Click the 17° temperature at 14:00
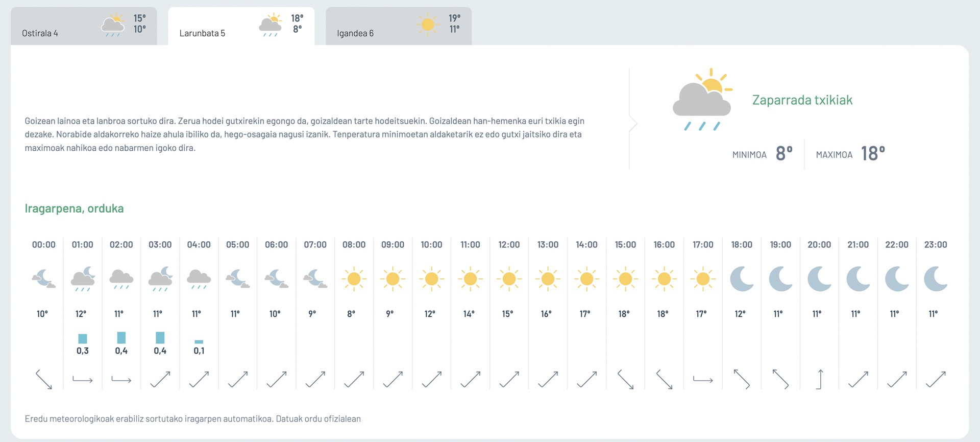Viewport: 980px width, 442px height. (585, 314)
